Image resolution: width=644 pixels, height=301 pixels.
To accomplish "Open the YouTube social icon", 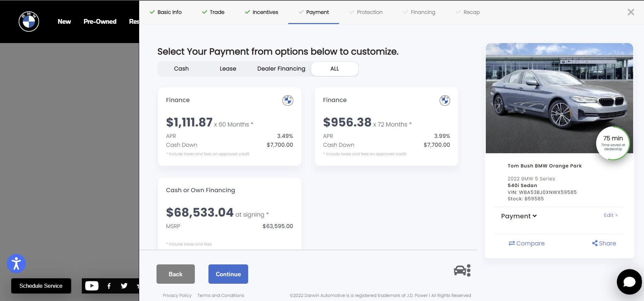I will [x=92, y=286].
